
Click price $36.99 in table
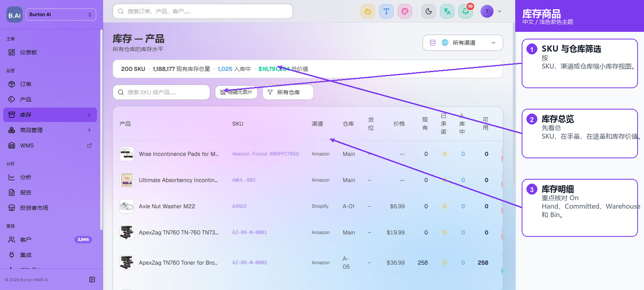[x=396, y=263]
